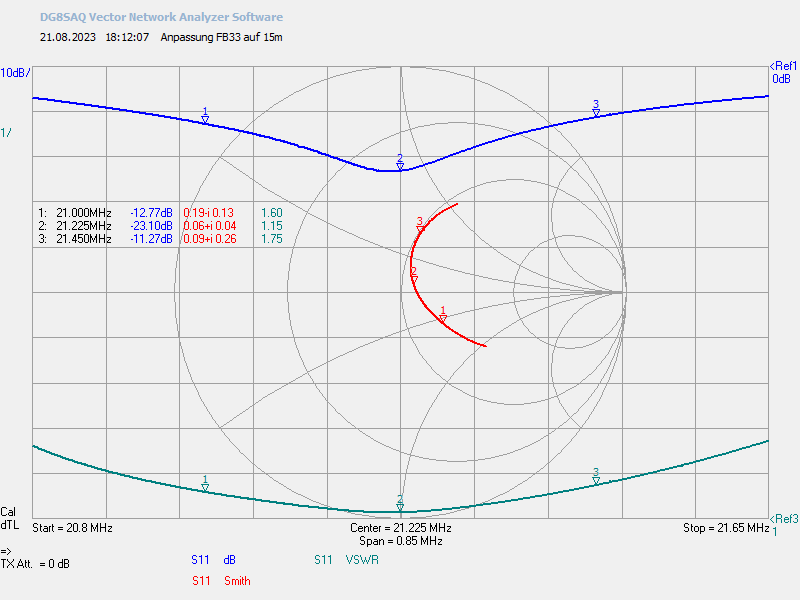Viewport: 800px width, 600px height.
Task: Click marker 2 on blue S11 dB trace
Action: coord(400,163)
